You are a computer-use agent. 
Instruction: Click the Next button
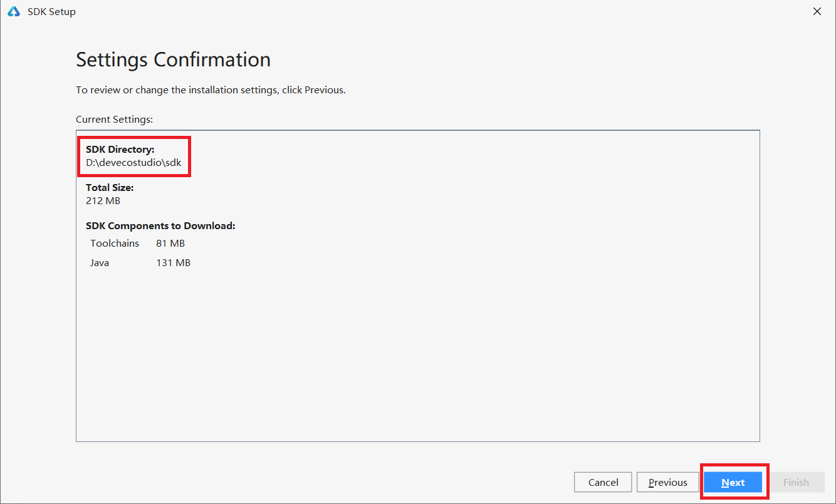(x=733, y=482)
